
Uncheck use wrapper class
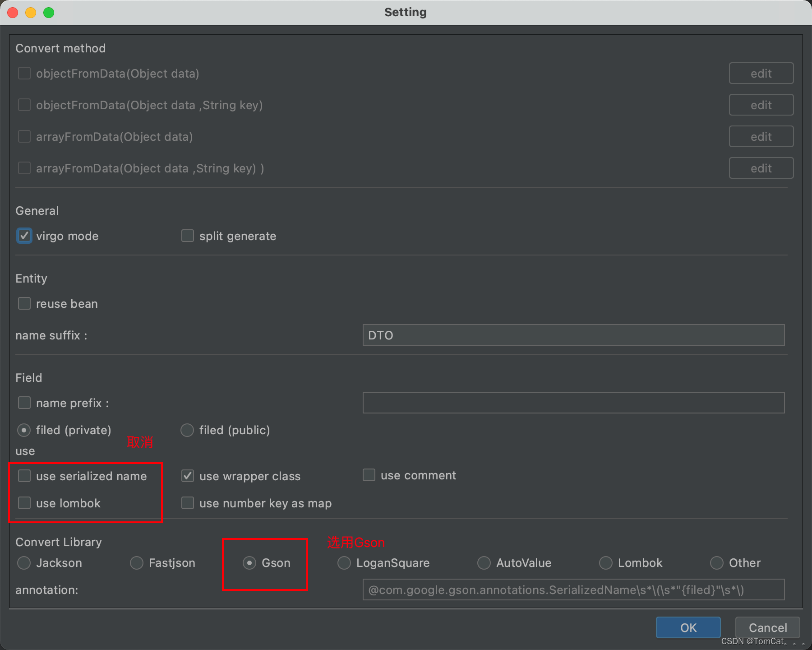click(187, 476)
